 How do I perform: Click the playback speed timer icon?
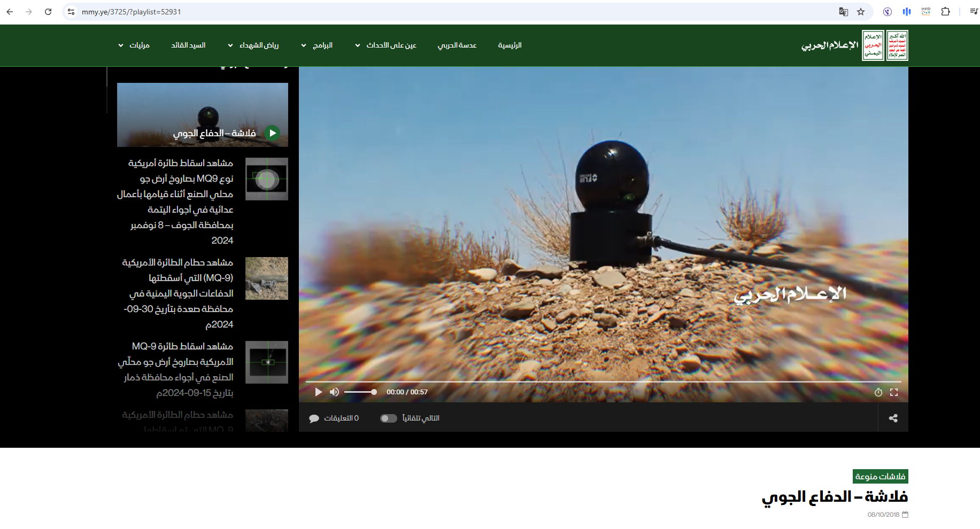click(878, 392)
